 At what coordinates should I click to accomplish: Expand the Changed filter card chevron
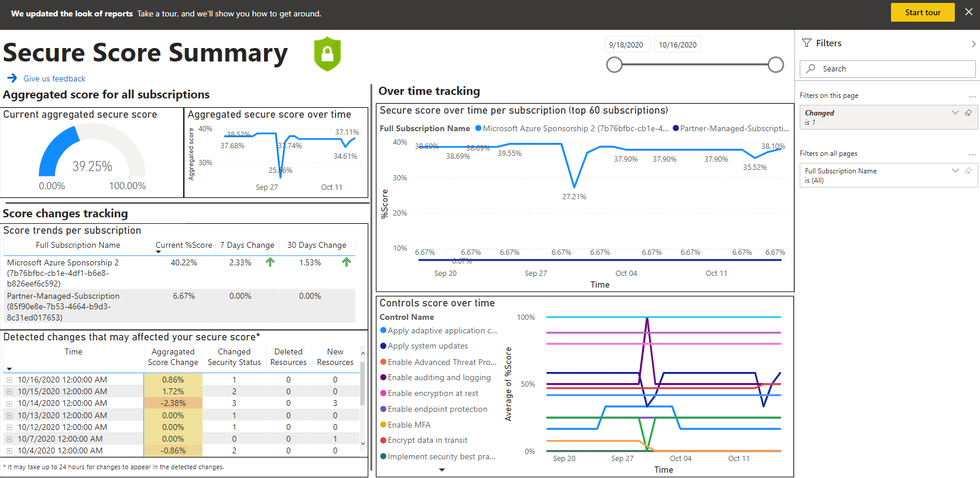[955, 112]
